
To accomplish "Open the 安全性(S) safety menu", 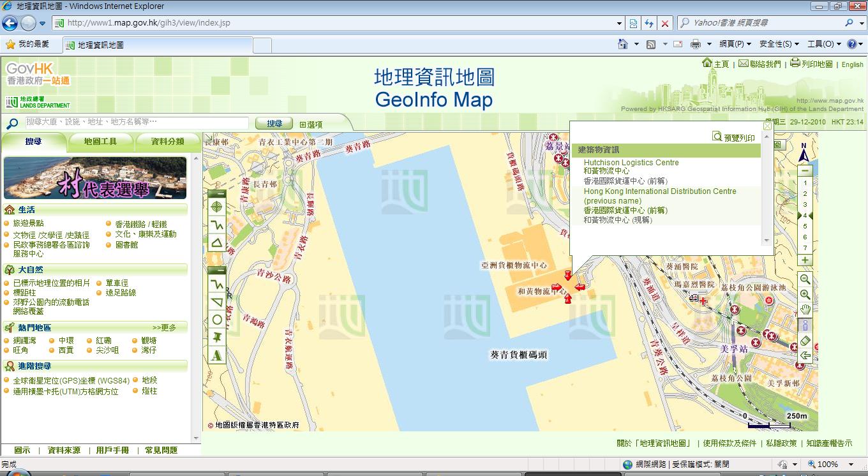I will coord(779,44).
